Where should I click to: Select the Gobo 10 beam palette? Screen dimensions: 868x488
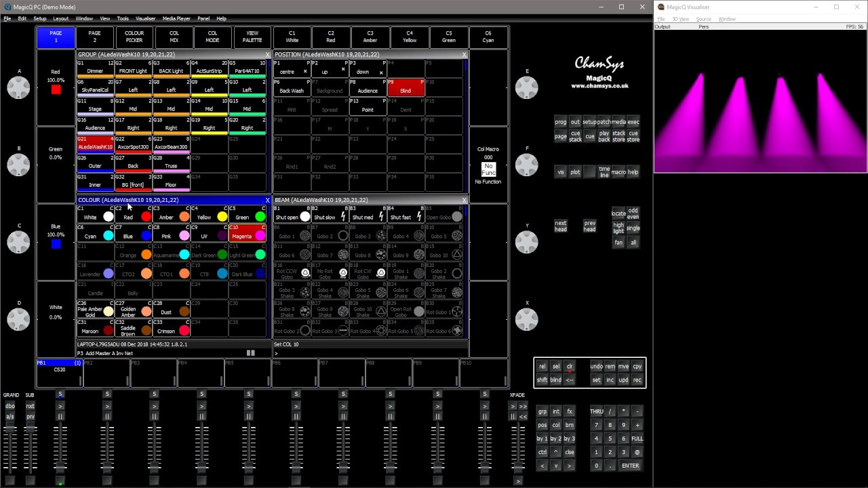(444, 251)
